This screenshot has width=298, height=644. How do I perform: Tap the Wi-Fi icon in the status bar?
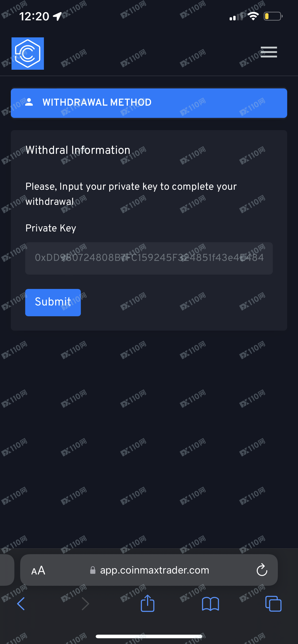(253, 17)
